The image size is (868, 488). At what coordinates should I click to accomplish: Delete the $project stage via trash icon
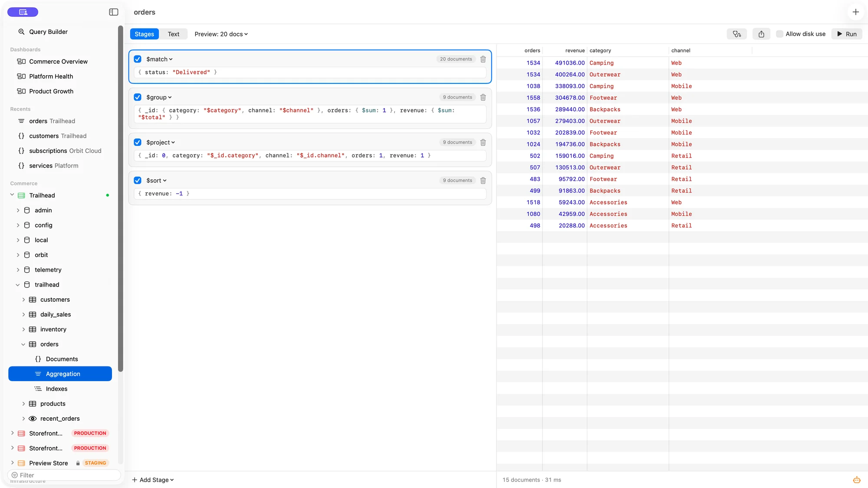[483, 142]
